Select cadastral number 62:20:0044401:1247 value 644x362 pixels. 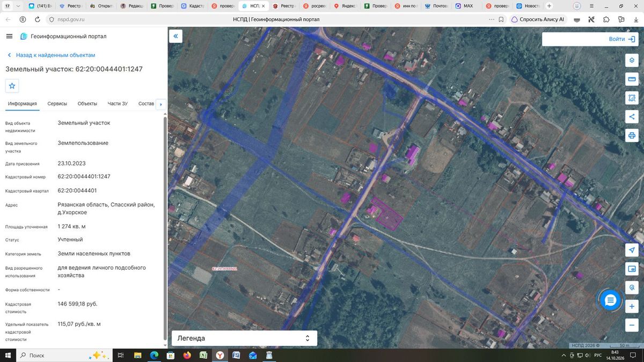coord(84,176)
